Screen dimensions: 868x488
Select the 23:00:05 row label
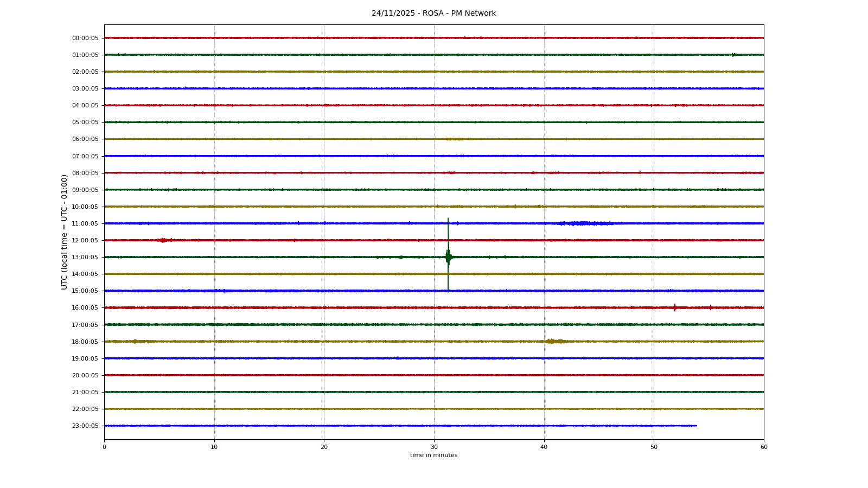pos(85,426)
